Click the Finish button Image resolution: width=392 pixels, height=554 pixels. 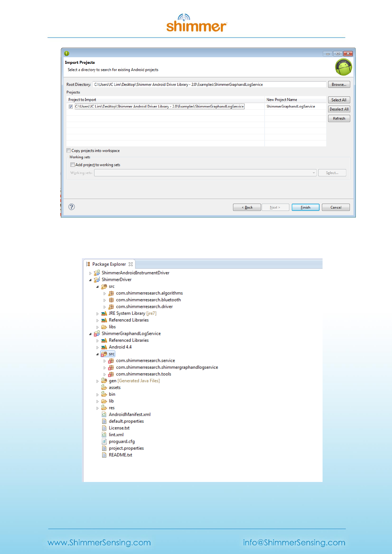click(x=305, y=207)
